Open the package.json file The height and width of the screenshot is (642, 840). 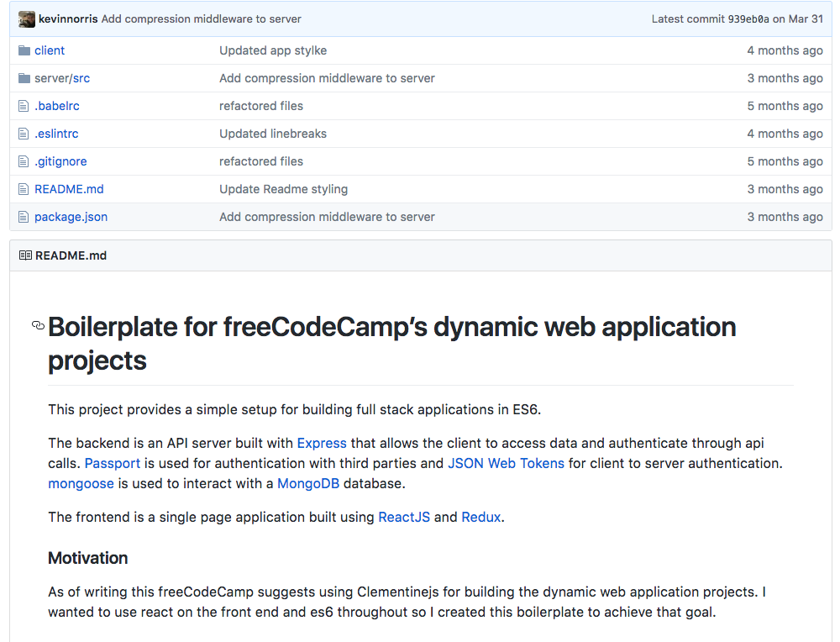[71, 217]
